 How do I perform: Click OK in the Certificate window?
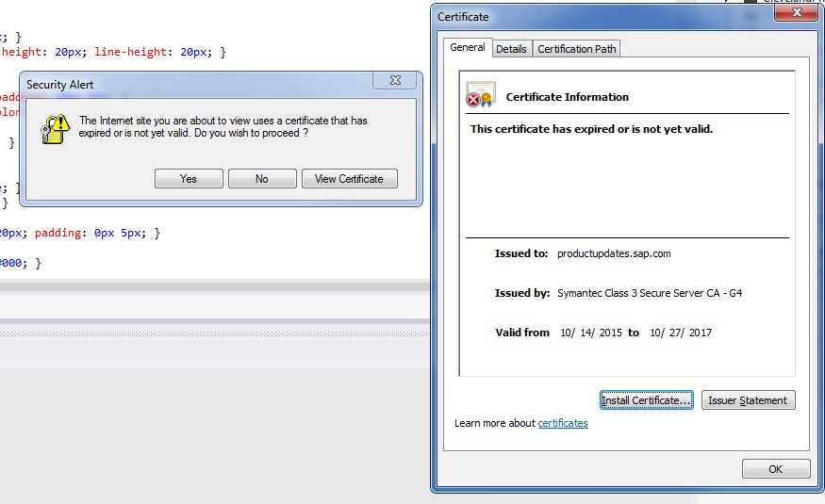click(x=776, y=469)
